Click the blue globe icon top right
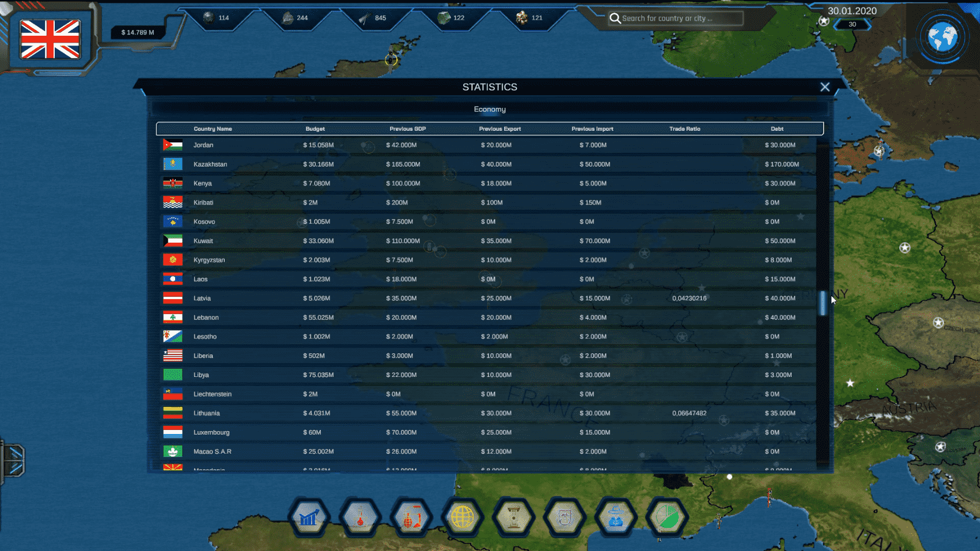Screen dimensions: 980x551 pos(943,37)
